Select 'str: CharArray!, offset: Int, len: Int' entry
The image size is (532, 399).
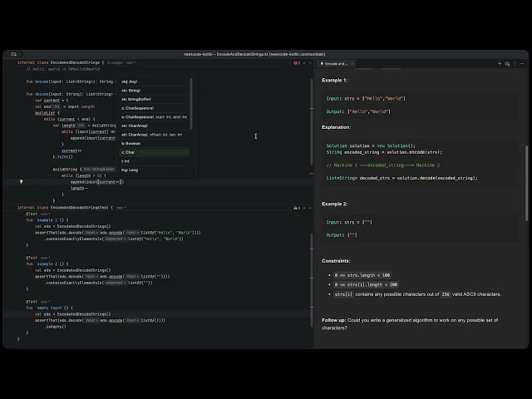coord(154,135)
